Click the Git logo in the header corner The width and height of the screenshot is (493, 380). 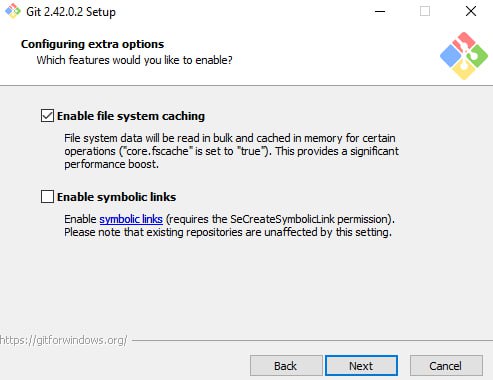coord(464,56)
